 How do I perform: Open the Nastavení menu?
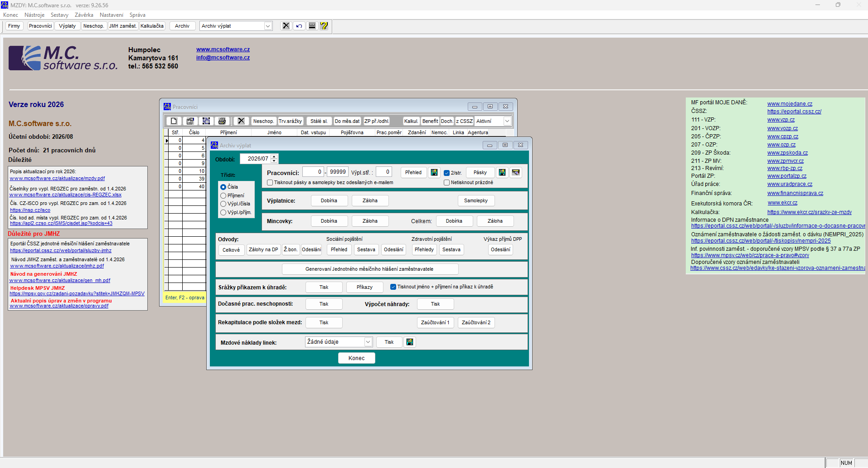(x=112, y=15)
